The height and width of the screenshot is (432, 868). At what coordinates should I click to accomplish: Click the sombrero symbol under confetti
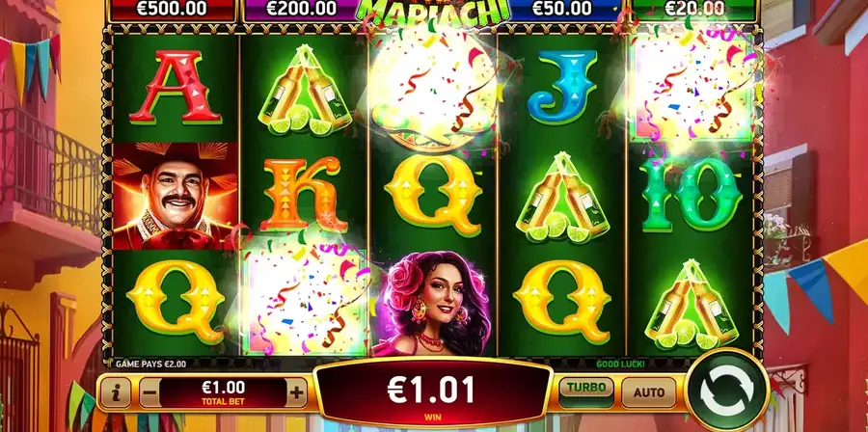[x=433, y=89]
